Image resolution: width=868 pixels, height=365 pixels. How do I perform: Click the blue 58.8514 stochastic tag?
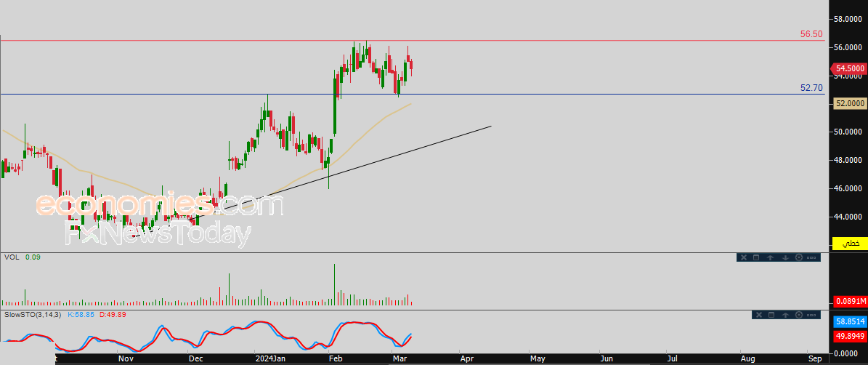(x=850, y=321)
